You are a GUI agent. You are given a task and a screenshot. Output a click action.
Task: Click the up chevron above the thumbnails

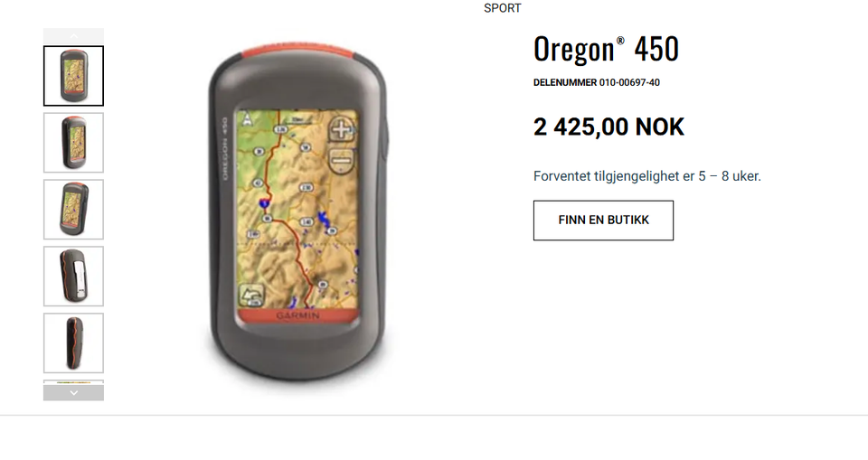pos(73,36)
